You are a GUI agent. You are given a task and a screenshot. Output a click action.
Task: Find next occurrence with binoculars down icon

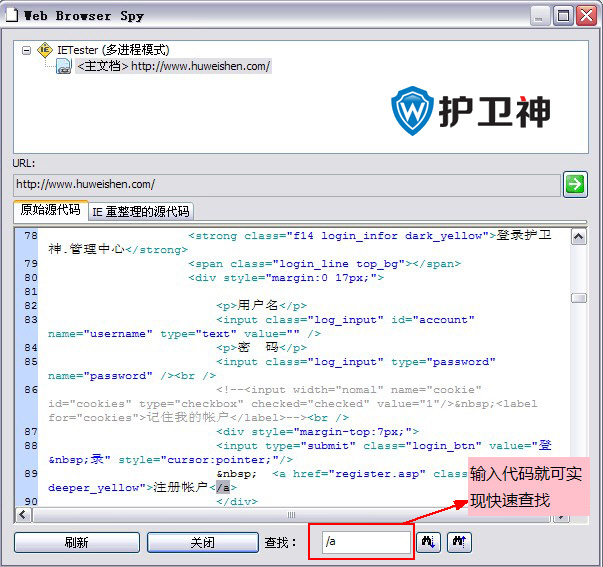click(x=428, y=542)
